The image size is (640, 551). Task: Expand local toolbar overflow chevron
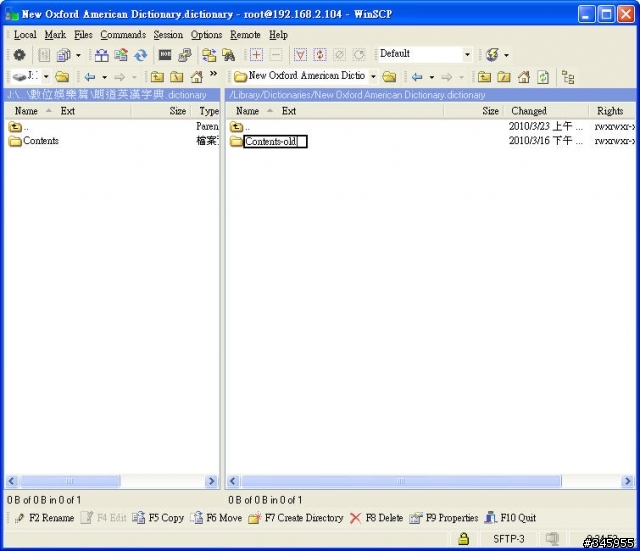(x=213, y=74)
